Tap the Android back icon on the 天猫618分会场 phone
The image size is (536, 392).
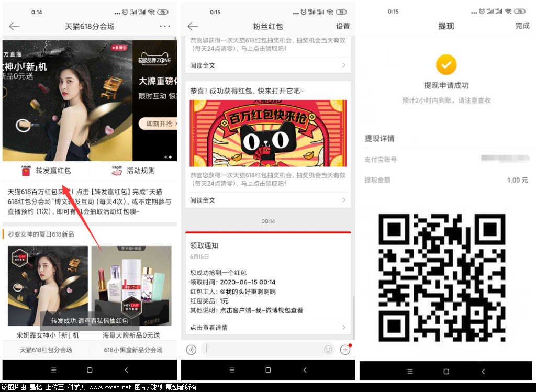coord(127,370)
